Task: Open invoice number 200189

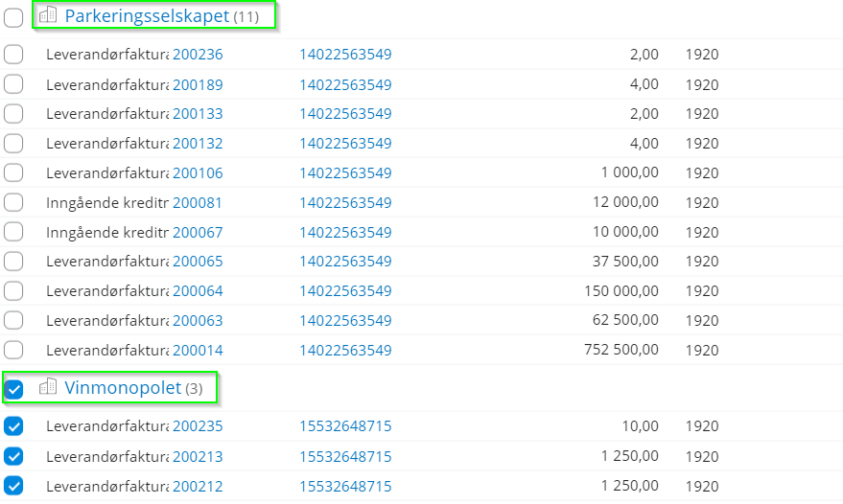Action: 198,85
